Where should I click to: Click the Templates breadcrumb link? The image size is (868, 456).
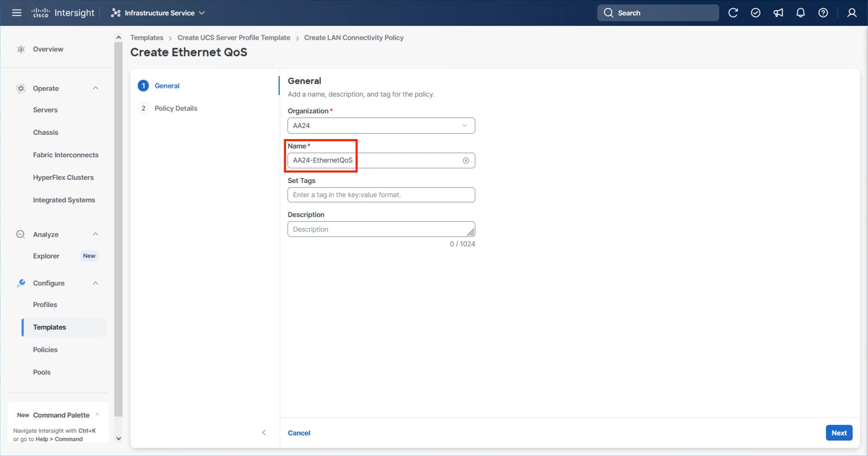[x=146, y=38]
